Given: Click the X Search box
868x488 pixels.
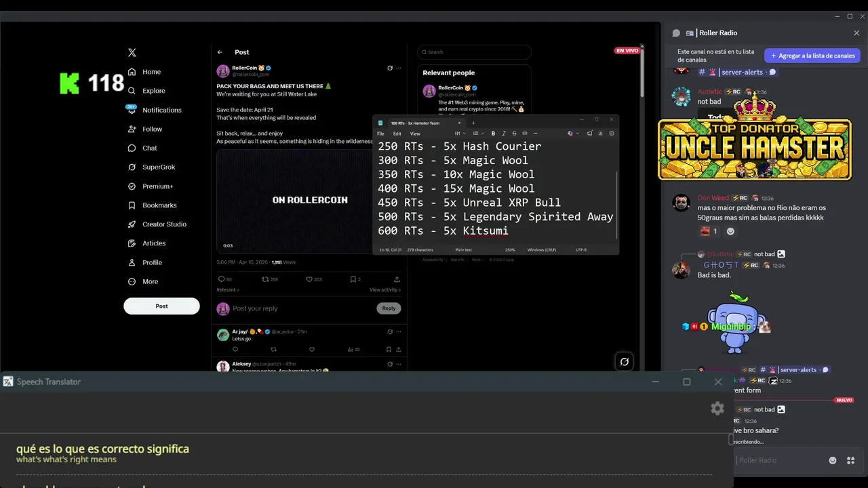Looking at the screenshot, I should (x=474, y=52).
